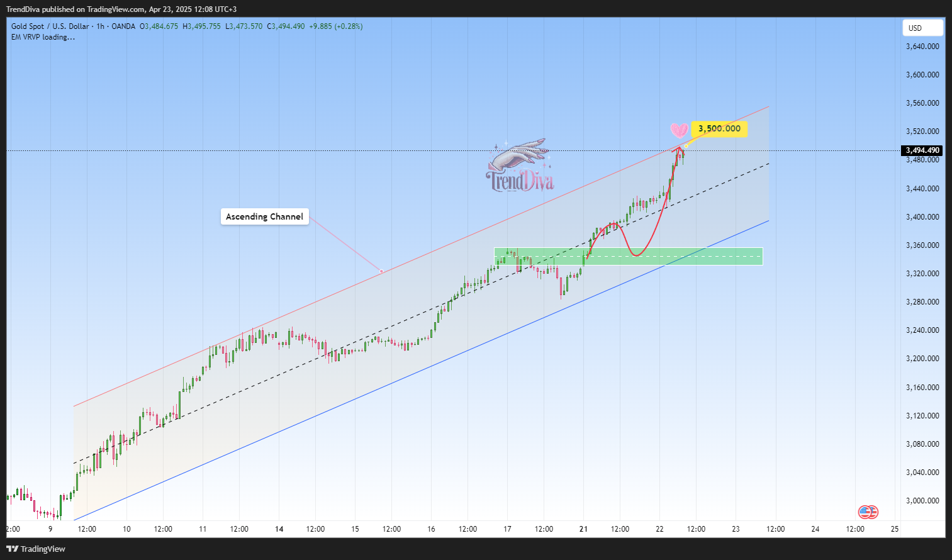This screenshot has width=952, height=560.
Task: Select the Ascending Channel callout label
Action: [264, 216]
